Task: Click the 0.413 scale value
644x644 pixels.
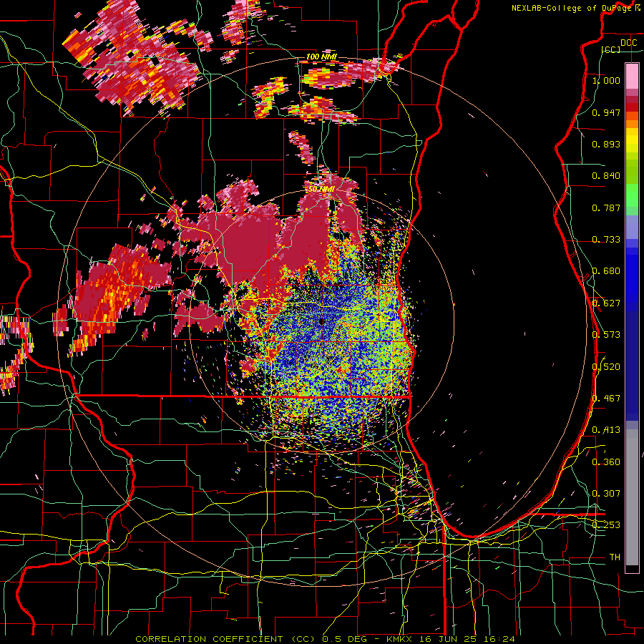Action: click(x=606, y=430)
